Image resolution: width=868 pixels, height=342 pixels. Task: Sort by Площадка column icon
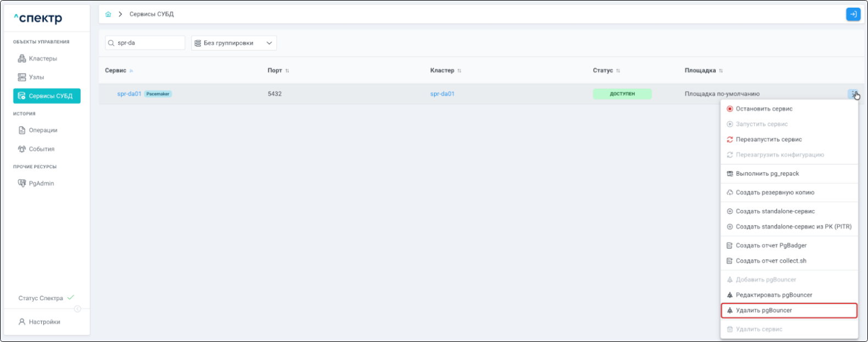[721, 71]
